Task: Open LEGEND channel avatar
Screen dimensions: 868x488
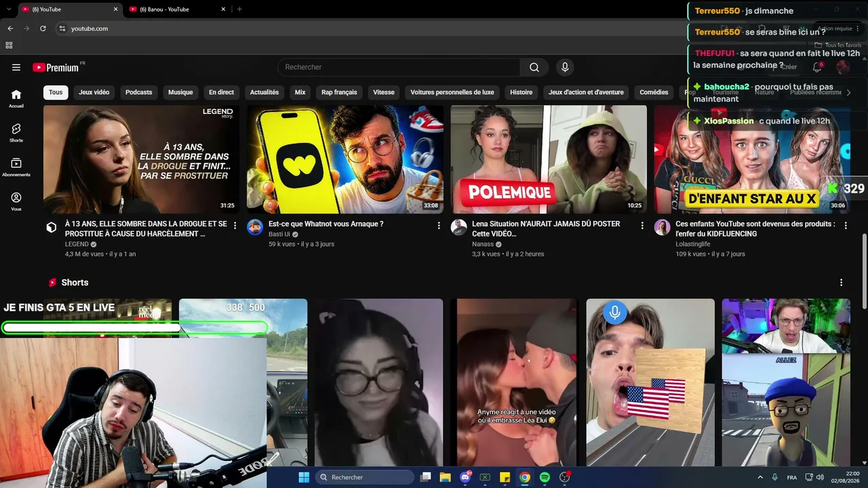Action: coord(52,228)
